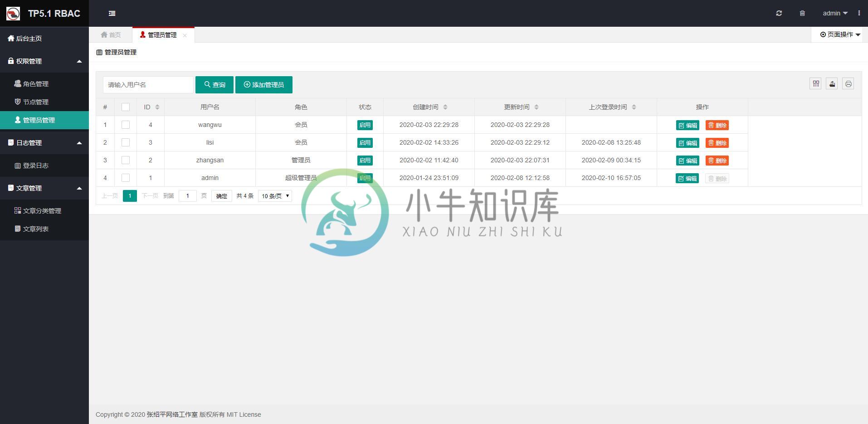This screenshot has width=868, height=424.
Task: Close the 管理员管理 tab
Action: click(x=185, y=35)
